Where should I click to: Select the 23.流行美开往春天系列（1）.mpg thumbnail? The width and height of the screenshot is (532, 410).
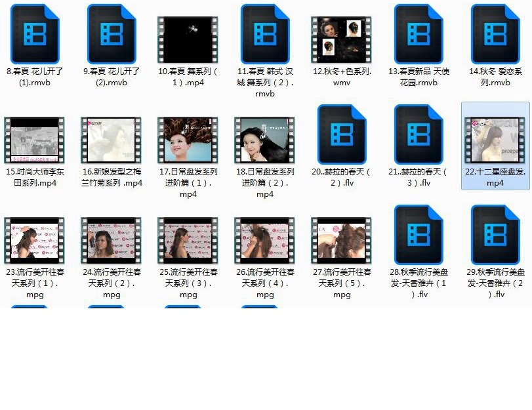coord(34,240)
